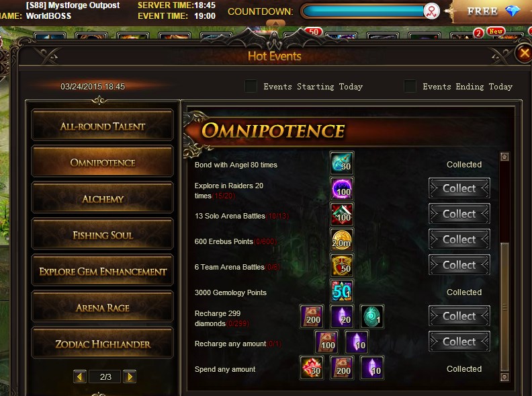532x396 pixels.
Task: Enable the Events Starting Today checkbox
Action: coord(251,86)
